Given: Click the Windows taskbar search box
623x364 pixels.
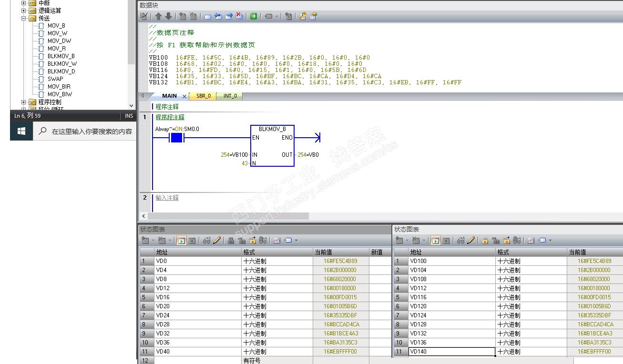Looking at the screenshot, I should coord(84,131).
